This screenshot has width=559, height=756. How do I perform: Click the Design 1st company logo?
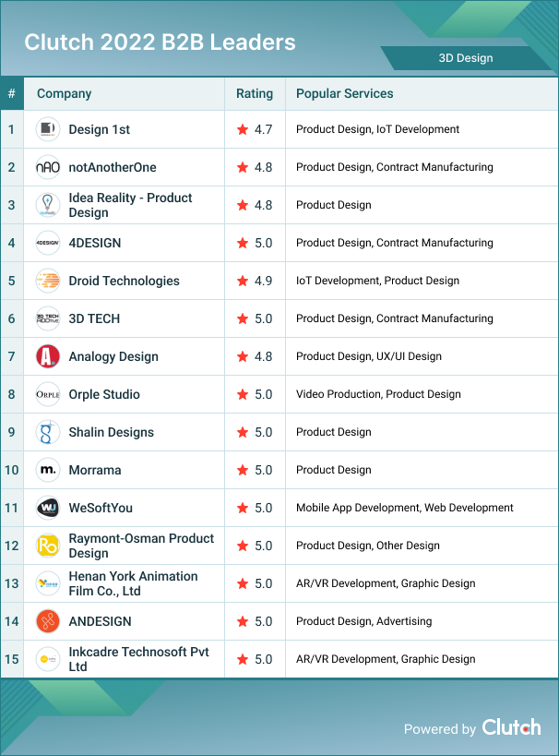coord(48,129)
